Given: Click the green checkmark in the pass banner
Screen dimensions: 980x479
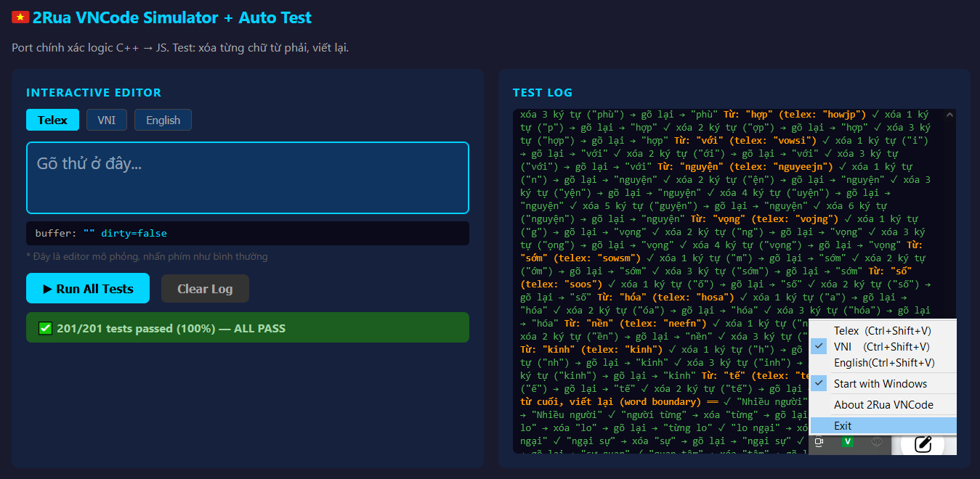Looking at the screenshot, I should pyautogui.click(x=45, y=329).
